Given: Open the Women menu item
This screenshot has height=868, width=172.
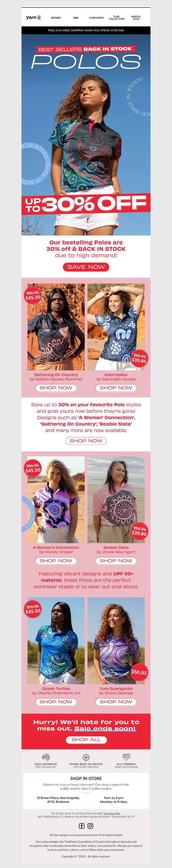Looking at the screenshot, I should (x=56, y=18).
